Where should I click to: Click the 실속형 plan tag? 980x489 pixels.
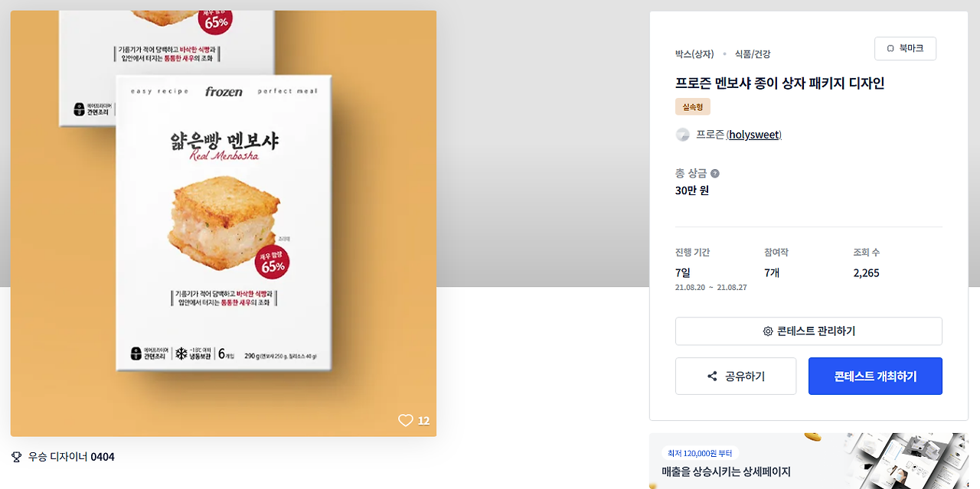tap(693, 107)
